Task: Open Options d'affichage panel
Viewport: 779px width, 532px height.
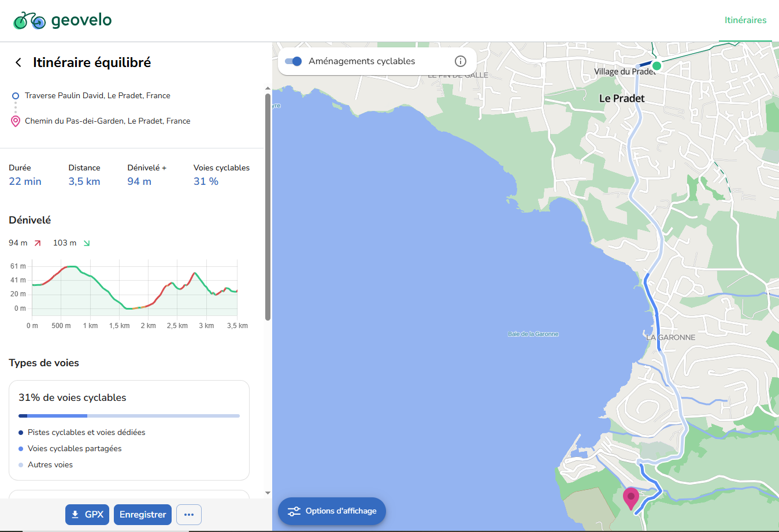Action: 332,511
